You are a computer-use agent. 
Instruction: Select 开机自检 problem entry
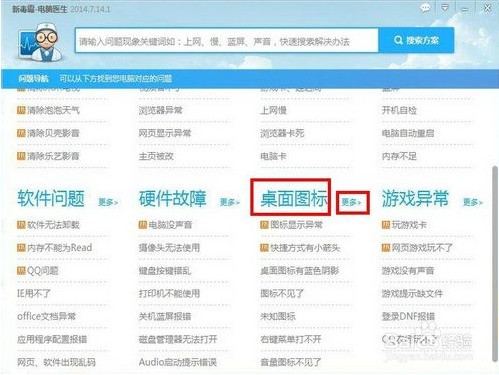coord(399,110)
